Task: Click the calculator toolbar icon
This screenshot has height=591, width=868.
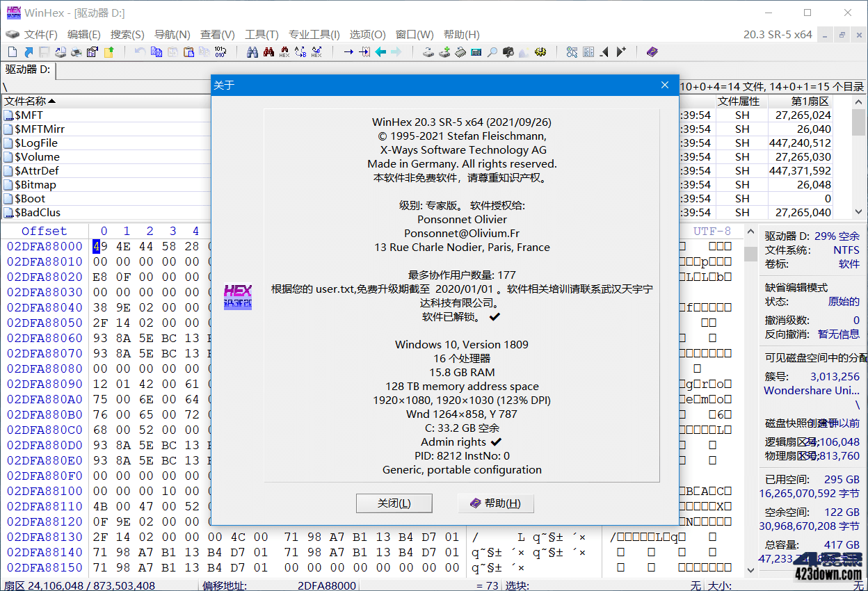Action: click(x=476, y=52)
